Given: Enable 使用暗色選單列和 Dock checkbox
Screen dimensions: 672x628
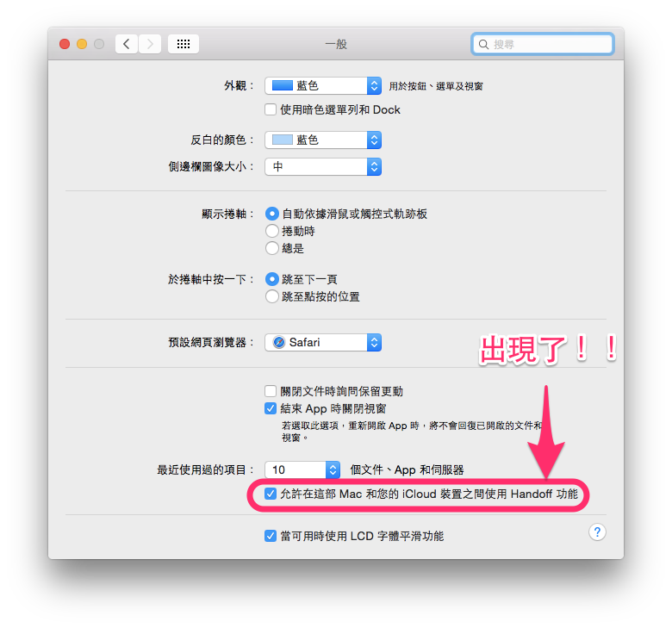Looking at the screenshot, I should pyautogui.click(x=271, y=109).
